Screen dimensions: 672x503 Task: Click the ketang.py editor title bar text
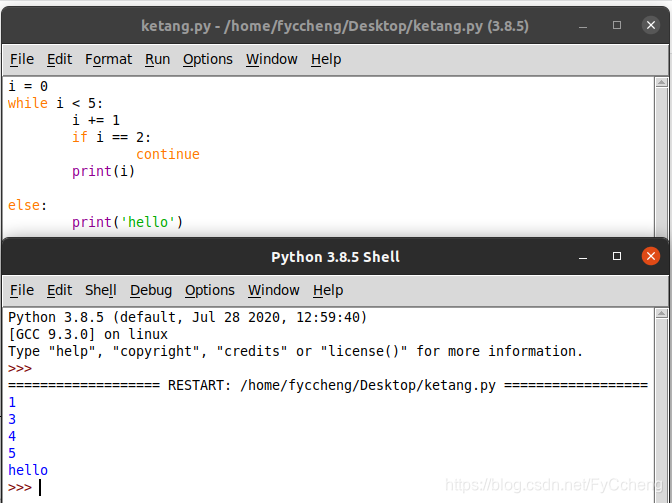(335, 26)
